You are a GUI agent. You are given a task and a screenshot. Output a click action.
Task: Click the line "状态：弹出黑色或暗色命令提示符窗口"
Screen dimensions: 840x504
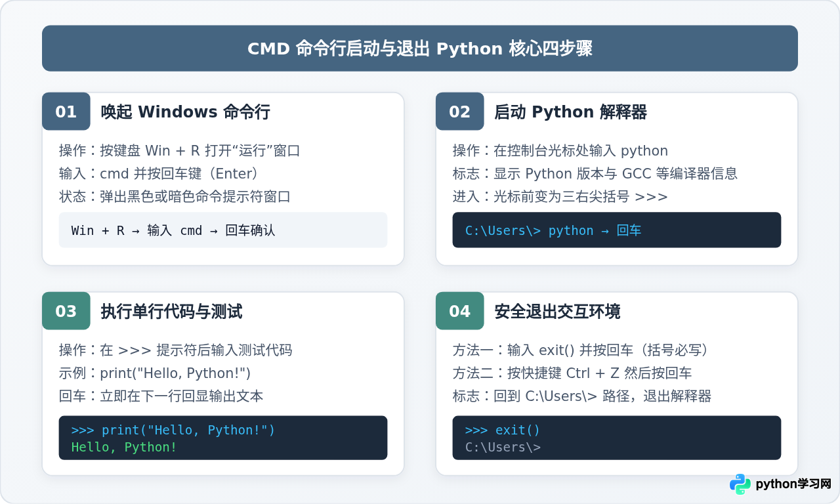click(x=175, y=196)
